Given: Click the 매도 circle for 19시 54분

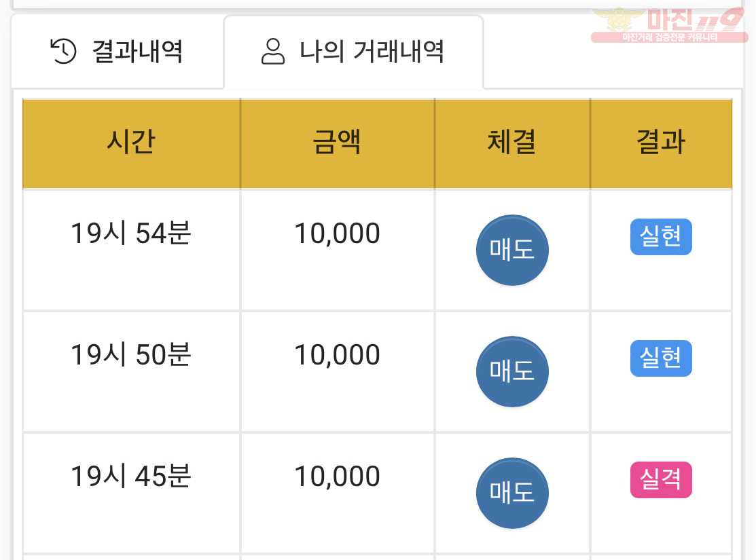Looking at the screenshot, I should click(x=512, y=250).
